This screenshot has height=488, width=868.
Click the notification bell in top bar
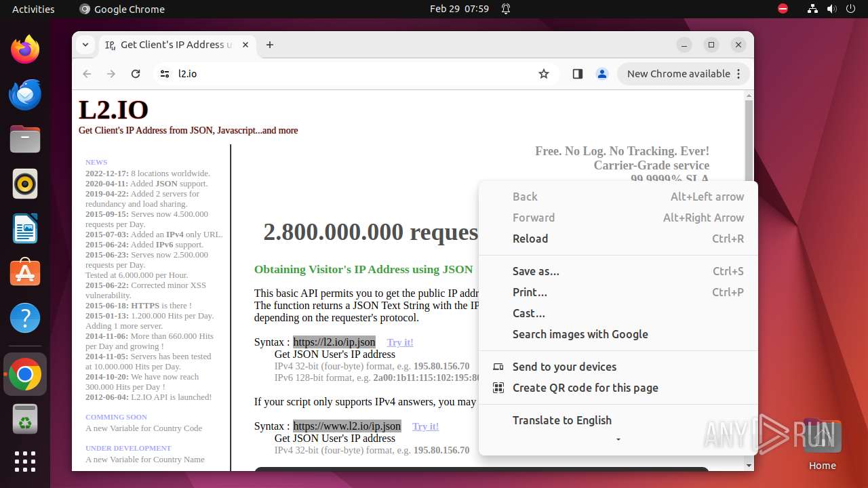pos(506,9)
